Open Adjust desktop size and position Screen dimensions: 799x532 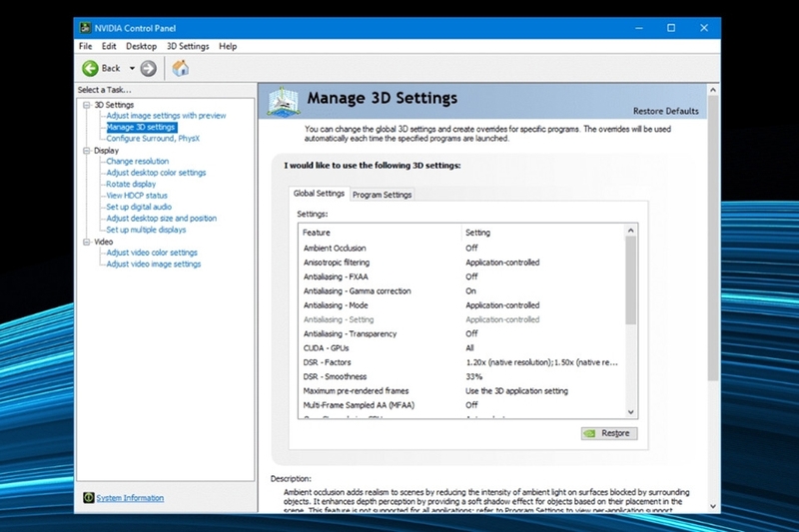click(x=162, y=219)
